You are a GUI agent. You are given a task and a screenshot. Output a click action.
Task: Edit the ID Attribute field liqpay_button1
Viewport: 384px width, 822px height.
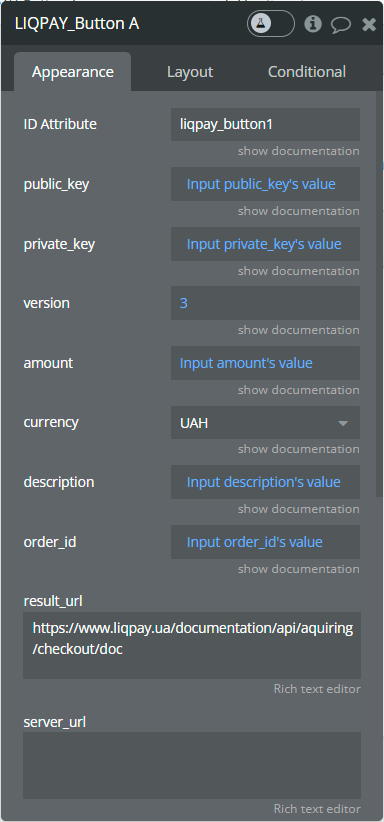point(265,124)
